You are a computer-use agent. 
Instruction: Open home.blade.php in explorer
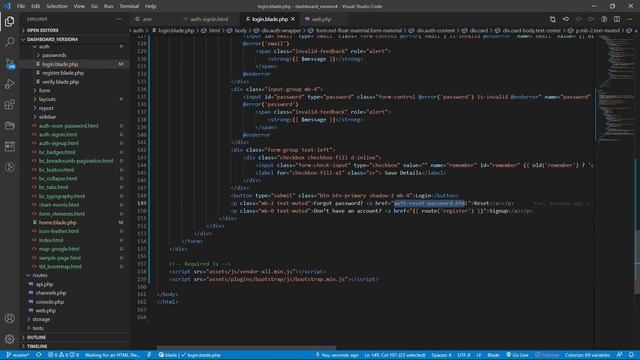point(58,222)
